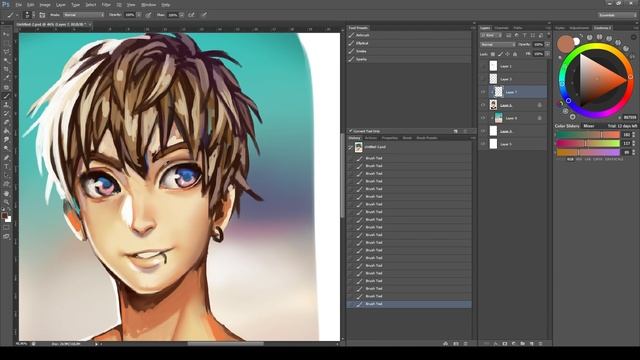Enable airbrush mode in options bar
This screenshot has width=640, height=360.
pyautogui.click(x=191, y=15)
